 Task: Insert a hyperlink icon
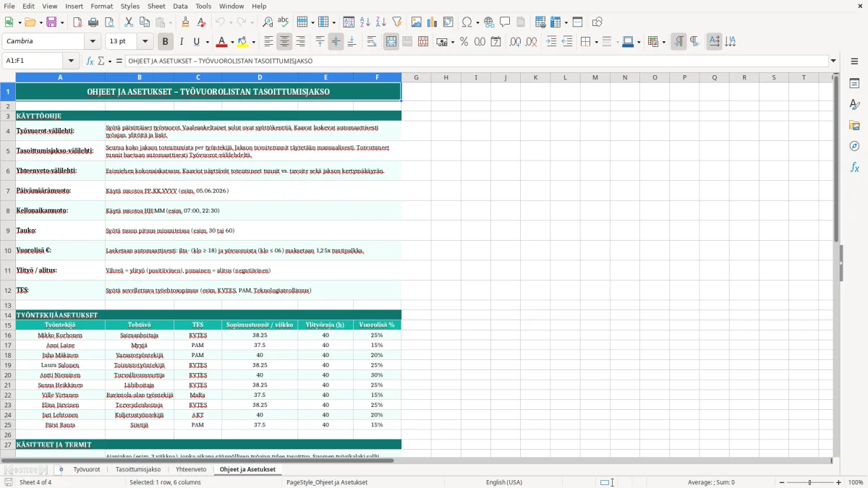click(x=489, y=22)
